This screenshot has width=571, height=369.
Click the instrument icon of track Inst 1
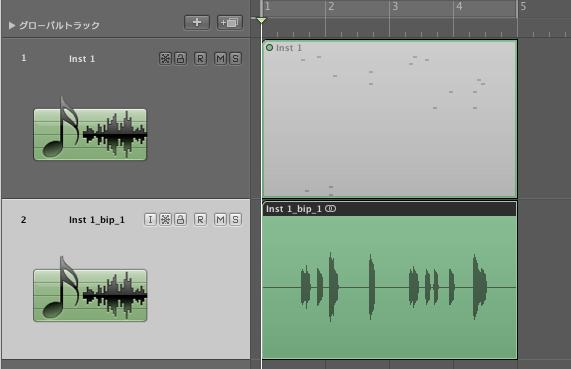tap(90, 129)
